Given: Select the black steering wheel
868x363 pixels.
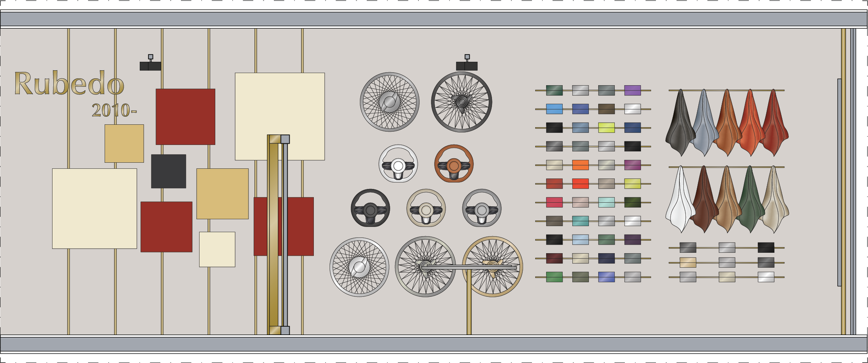Looking at the screenshot, I should [x=370, y=208].
